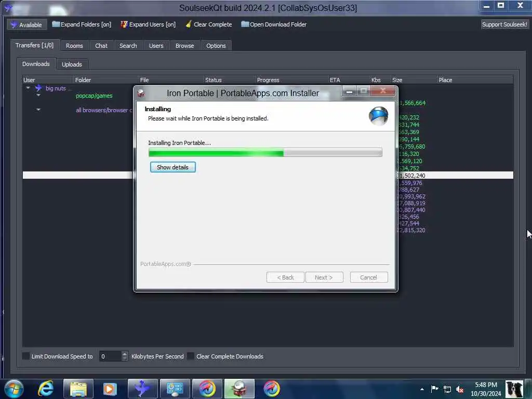Open File Explorer from taskbar
This screenshot has width=532, height=399.
pyautogui.click(x=78, y=389)
